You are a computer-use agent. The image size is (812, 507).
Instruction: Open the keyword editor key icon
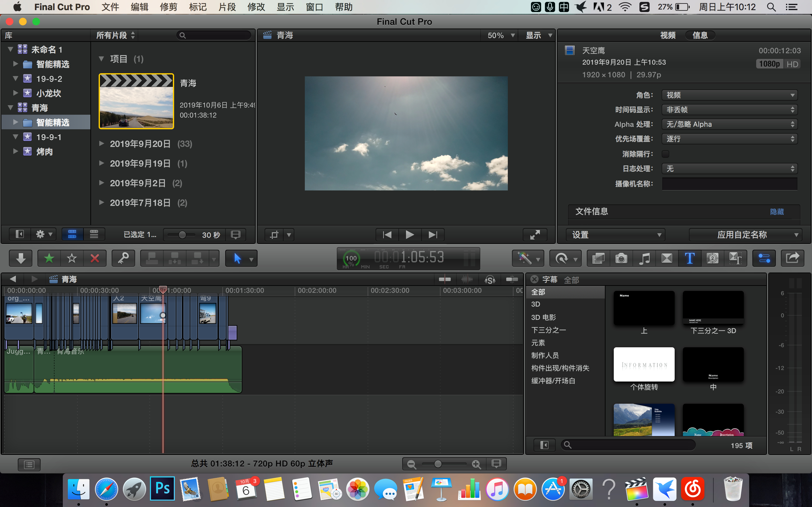(123, 258)
